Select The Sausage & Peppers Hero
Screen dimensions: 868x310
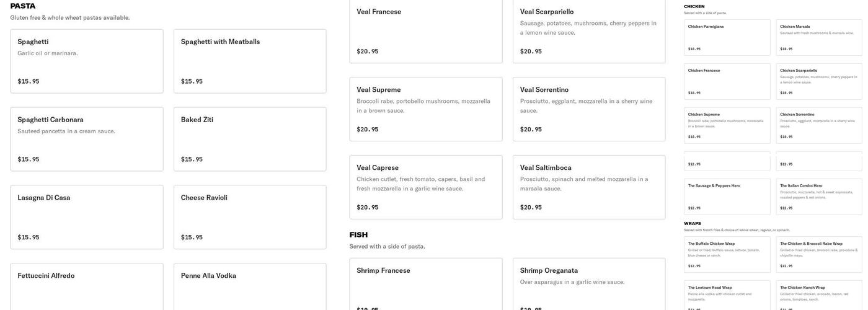pos(727,197)
